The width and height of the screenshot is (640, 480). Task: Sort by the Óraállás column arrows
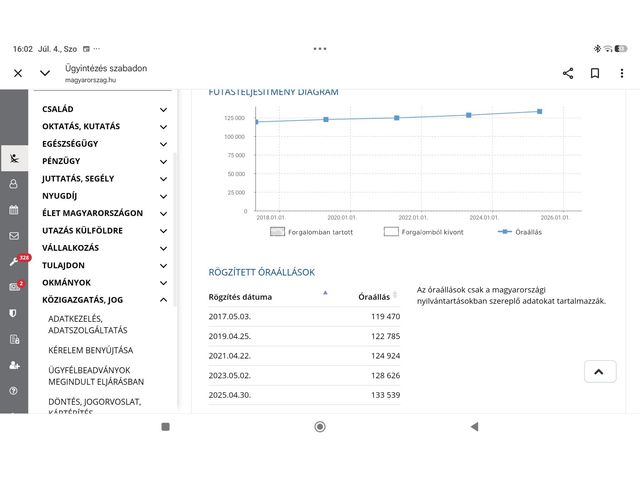395,295
